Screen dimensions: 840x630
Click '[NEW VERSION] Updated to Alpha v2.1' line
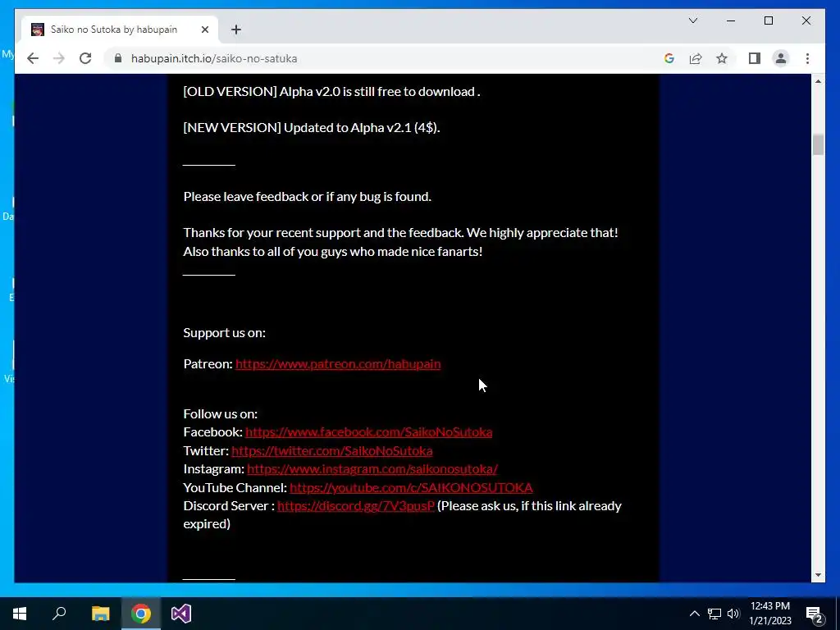point(311,127)
